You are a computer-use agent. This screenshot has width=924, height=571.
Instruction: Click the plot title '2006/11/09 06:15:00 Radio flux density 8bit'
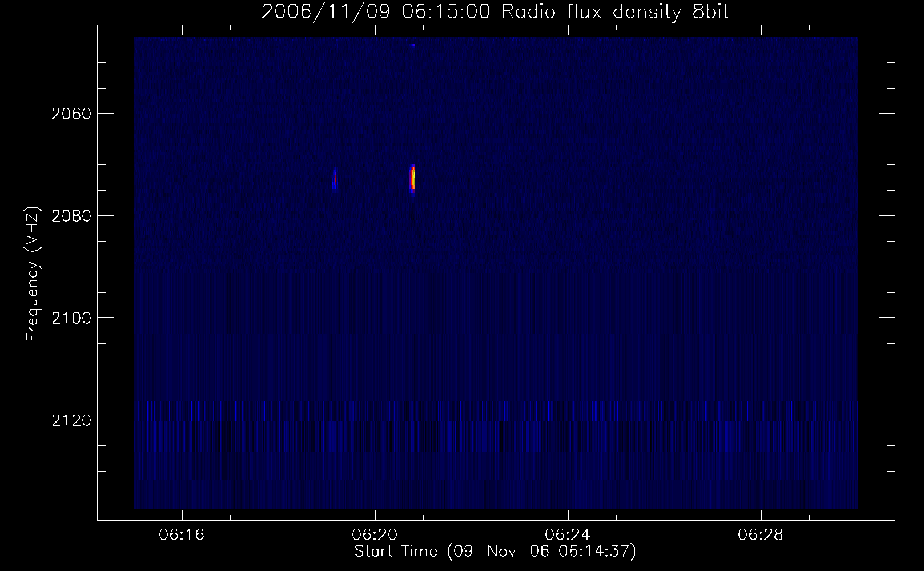pos(496,11)
